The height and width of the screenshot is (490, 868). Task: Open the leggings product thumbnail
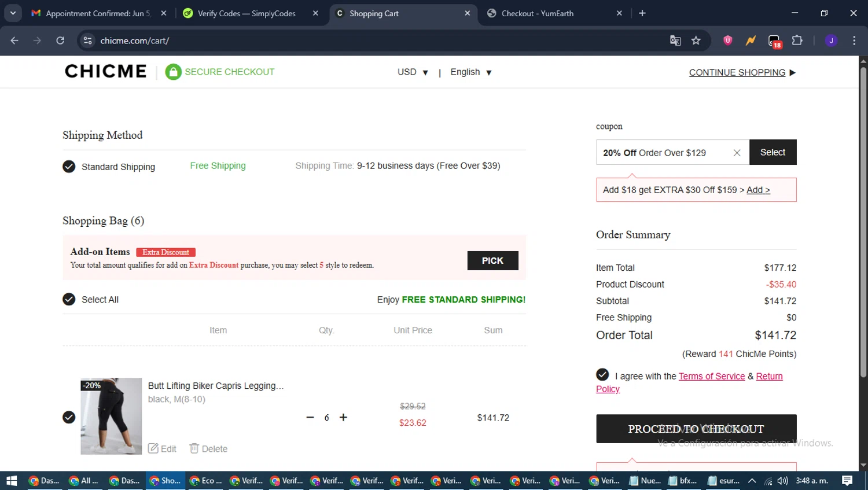(x=111, y=416)
